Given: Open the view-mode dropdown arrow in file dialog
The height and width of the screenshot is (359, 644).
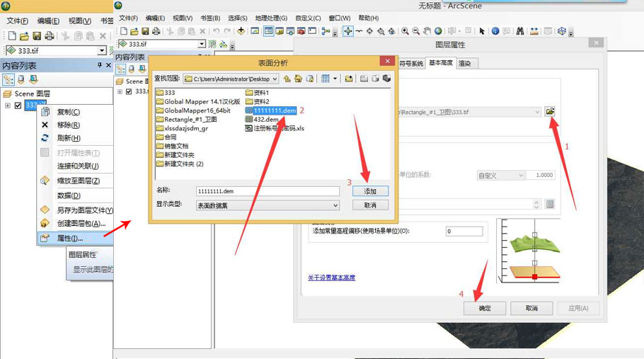Looking at the screenshot, I should tap(335, 79).
